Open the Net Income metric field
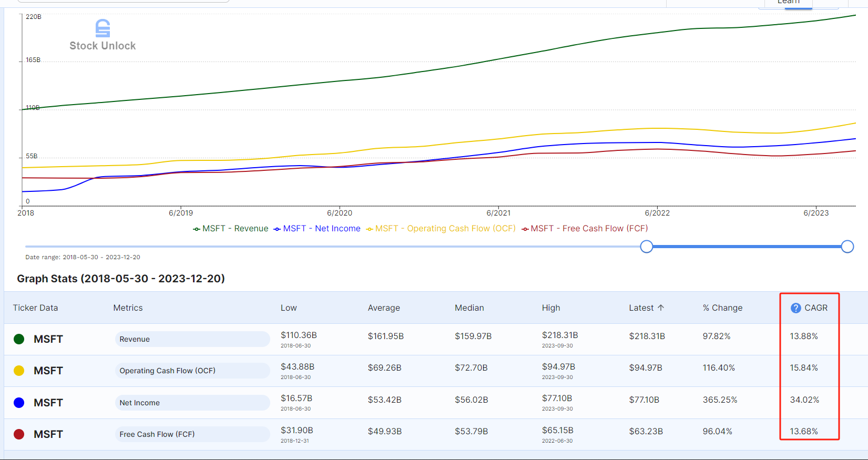This screenshot has width=868, height=460. pyautogui.click(x=192, y=403)
